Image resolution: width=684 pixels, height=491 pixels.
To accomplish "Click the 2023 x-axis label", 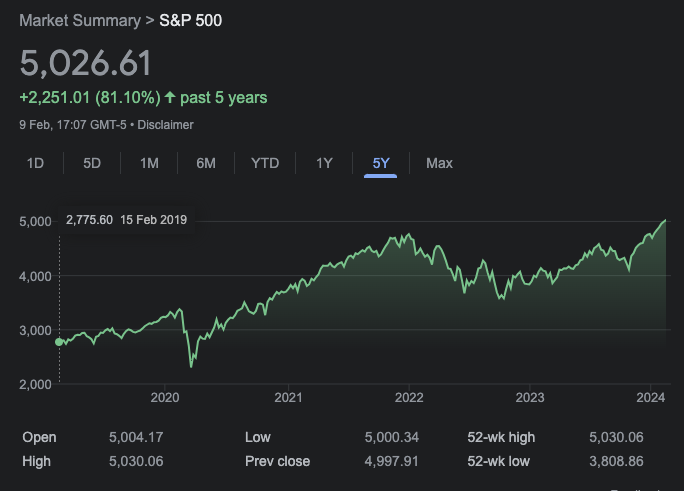I will click(x=530, y=397).
